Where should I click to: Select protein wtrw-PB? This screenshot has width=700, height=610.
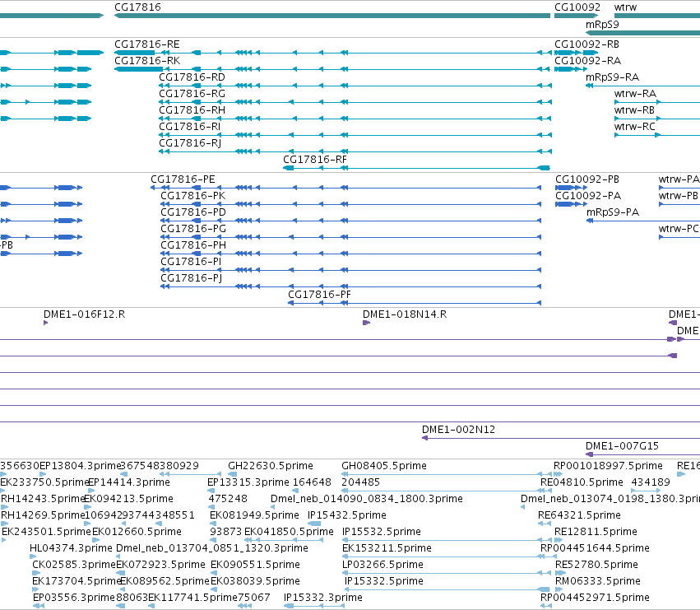tap(678, 196)
